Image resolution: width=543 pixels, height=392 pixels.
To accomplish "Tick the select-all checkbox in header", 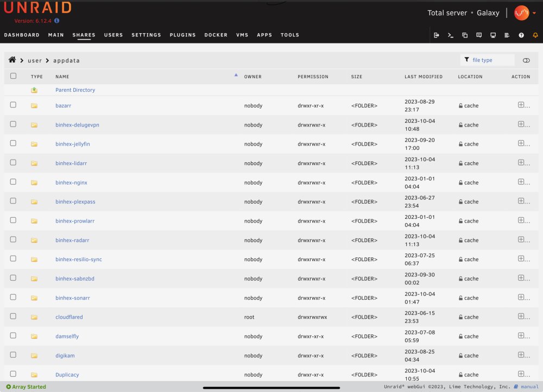I will point(13,76).
